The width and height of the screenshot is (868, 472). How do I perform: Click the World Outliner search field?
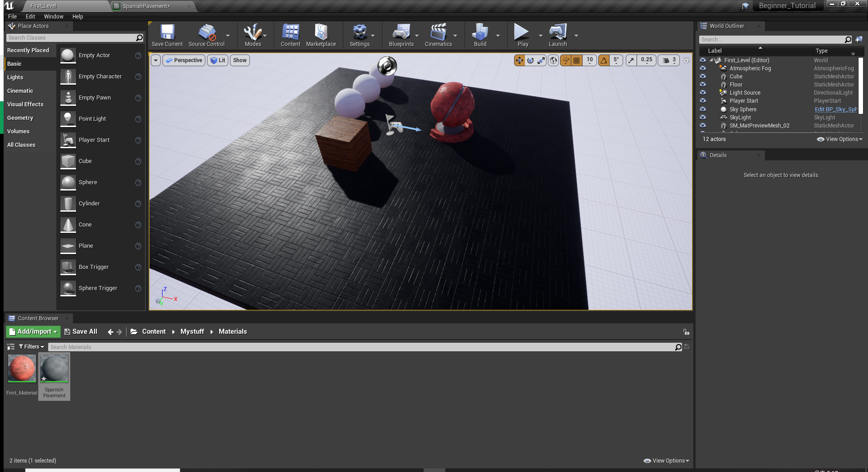pos(772,40)
